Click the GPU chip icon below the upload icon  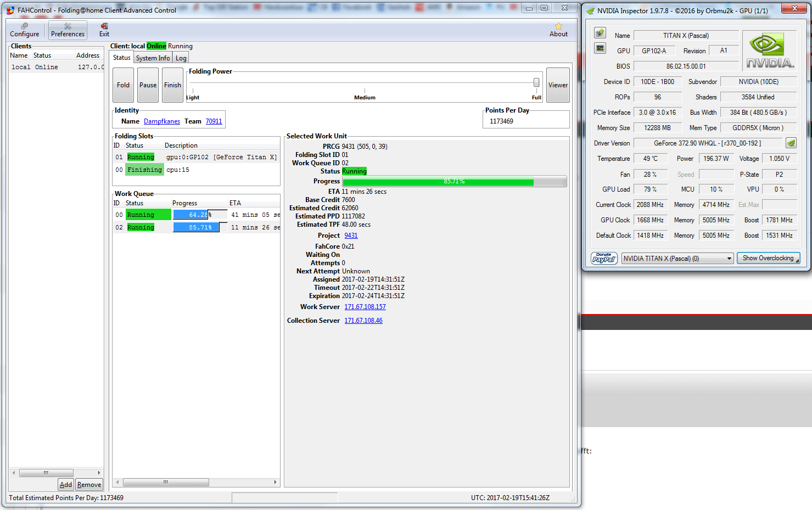[x=600, y=48]
